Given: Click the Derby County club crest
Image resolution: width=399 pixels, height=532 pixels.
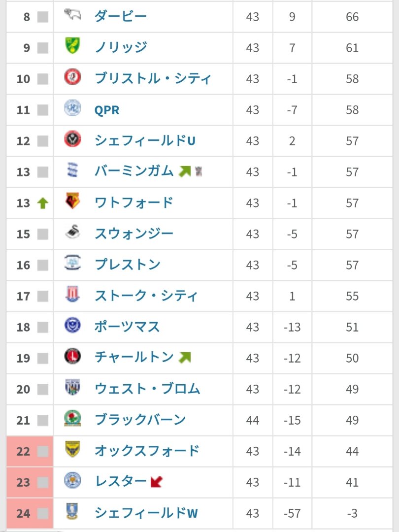Looking at the screenshot, I should 72,16.
